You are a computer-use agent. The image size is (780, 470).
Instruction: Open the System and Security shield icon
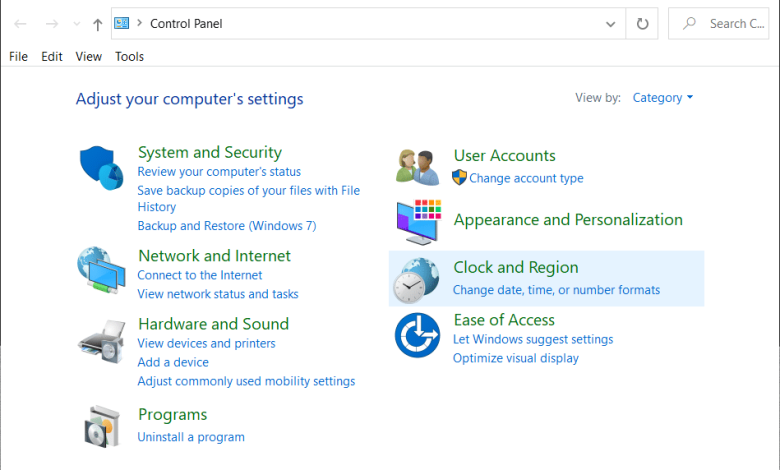tap(101, 168)
